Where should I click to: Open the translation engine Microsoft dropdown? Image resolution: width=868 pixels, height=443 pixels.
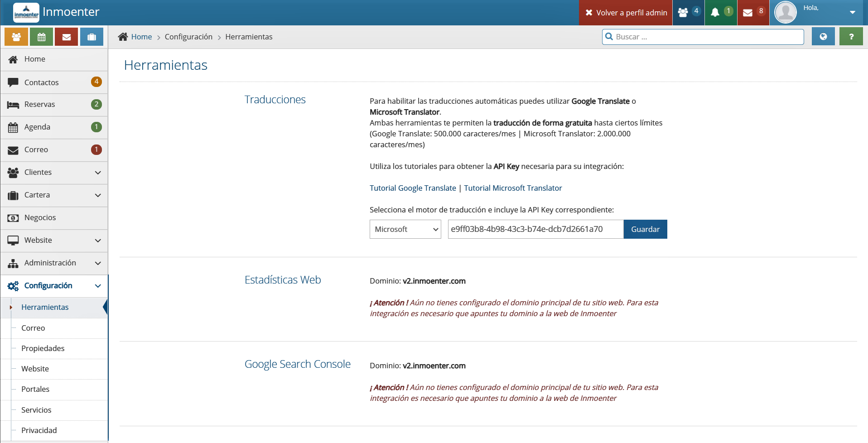[405, 229]
